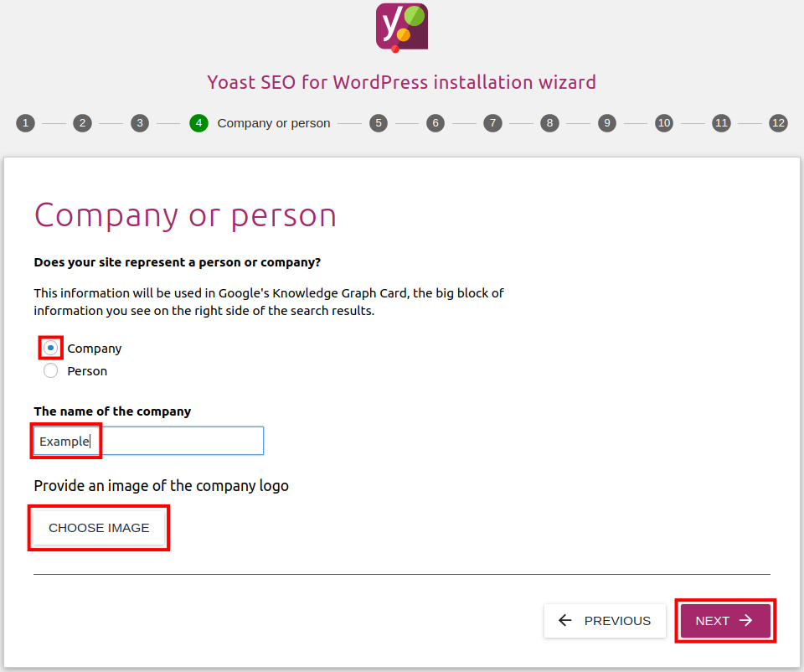Jump to wizard step 2
The height and width of the screenshot is (672, 804).
click(82, 123)
